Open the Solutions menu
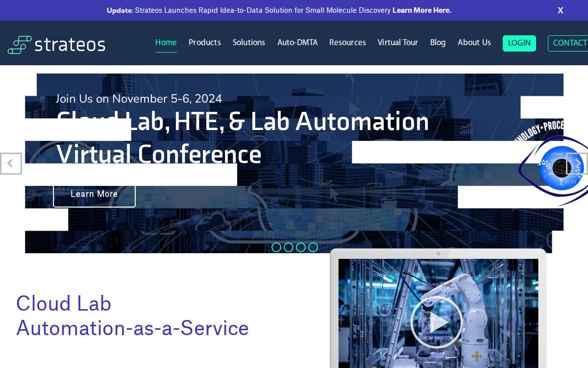The width and height of the screenshot is (588, 368). [x=249, y=43]
